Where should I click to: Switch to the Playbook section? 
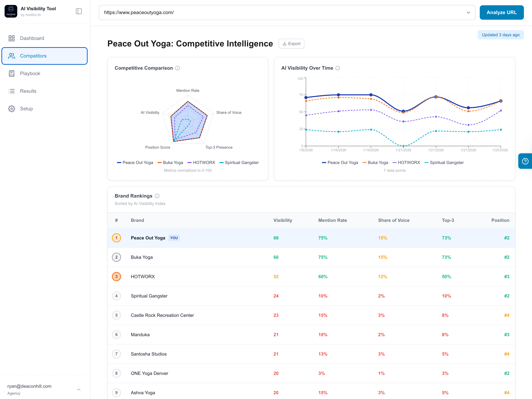pyautogui.click(x=30, y=73)
